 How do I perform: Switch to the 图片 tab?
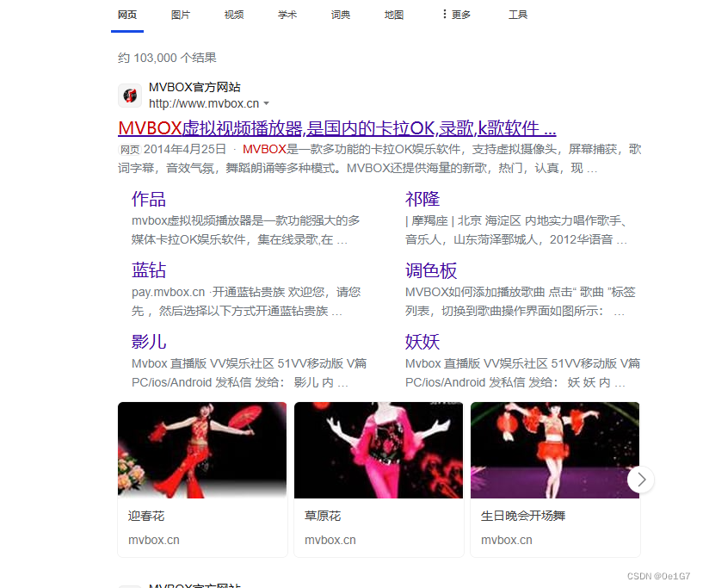pyautogui.click(x=181, y=15)
